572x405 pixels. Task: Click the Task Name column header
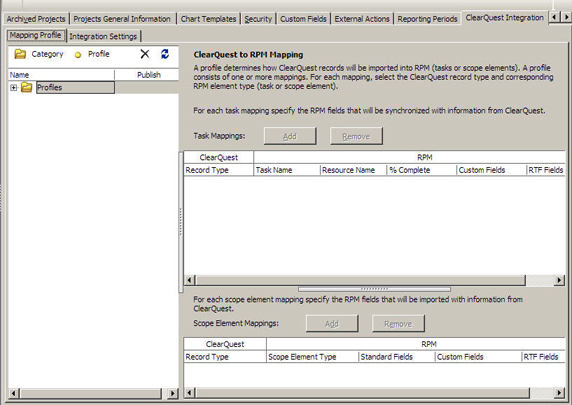click(287, 170)
